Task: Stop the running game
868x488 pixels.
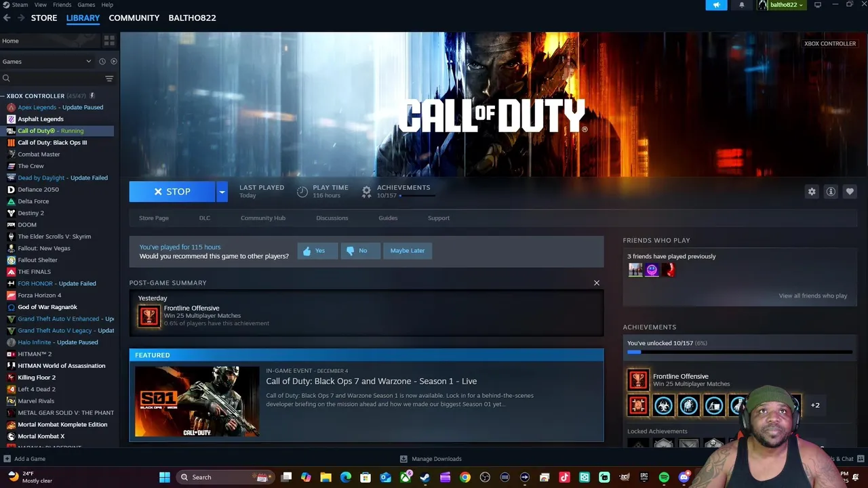Action: click(172, 192)
